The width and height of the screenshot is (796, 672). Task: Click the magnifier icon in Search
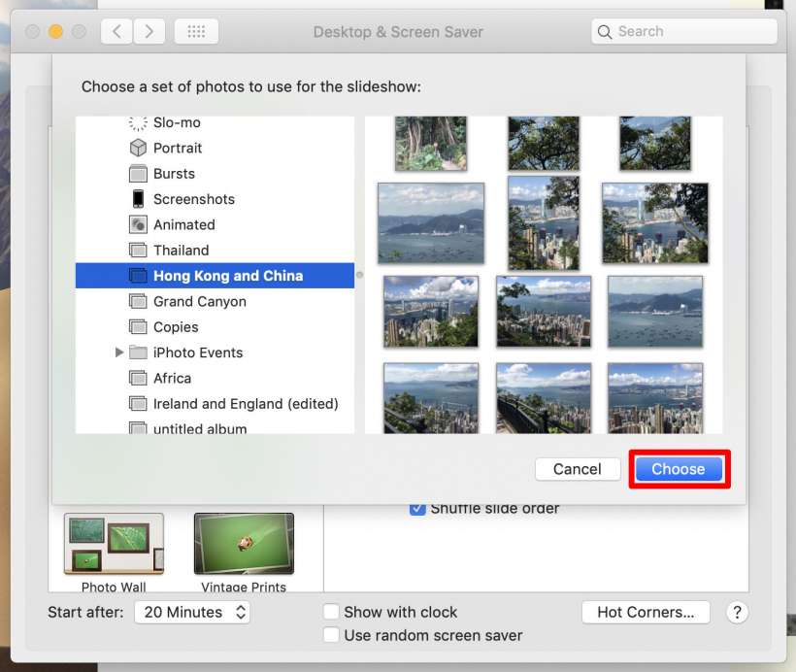604,32
